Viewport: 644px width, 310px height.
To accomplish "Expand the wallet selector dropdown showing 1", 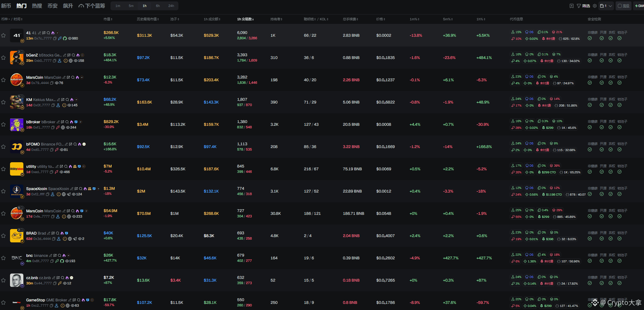I will click(x=606, y=6).
